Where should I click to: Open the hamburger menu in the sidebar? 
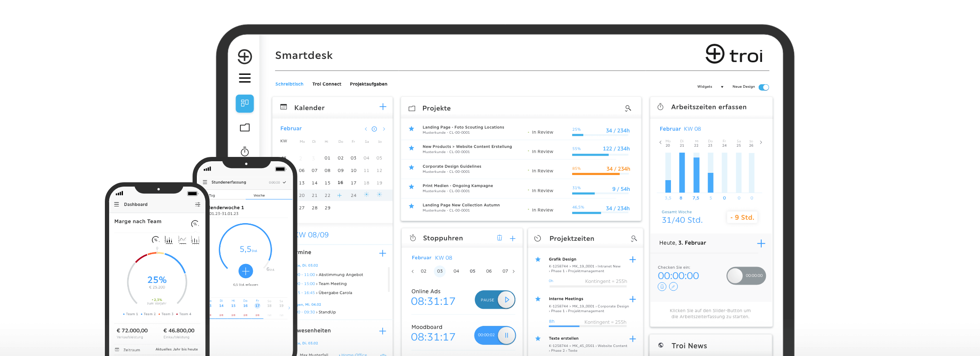coord(245,78)
